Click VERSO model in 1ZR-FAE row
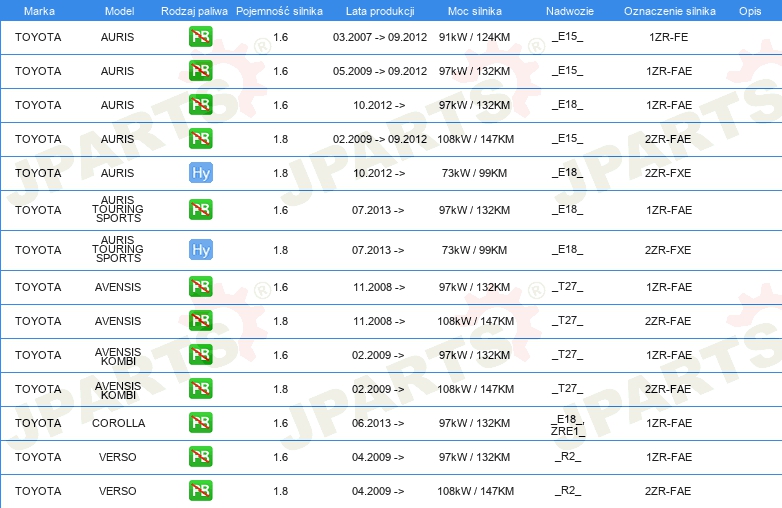782x508 pixels. coord(117,457)
